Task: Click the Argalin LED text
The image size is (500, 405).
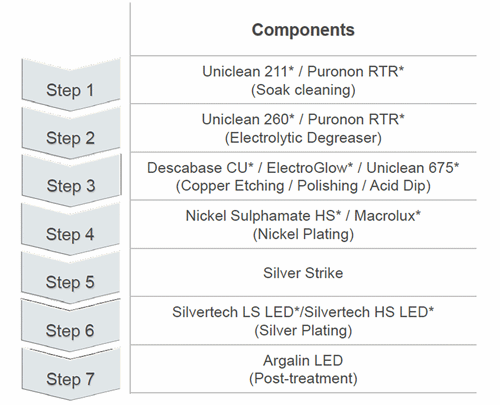Action: pos(303,360)
